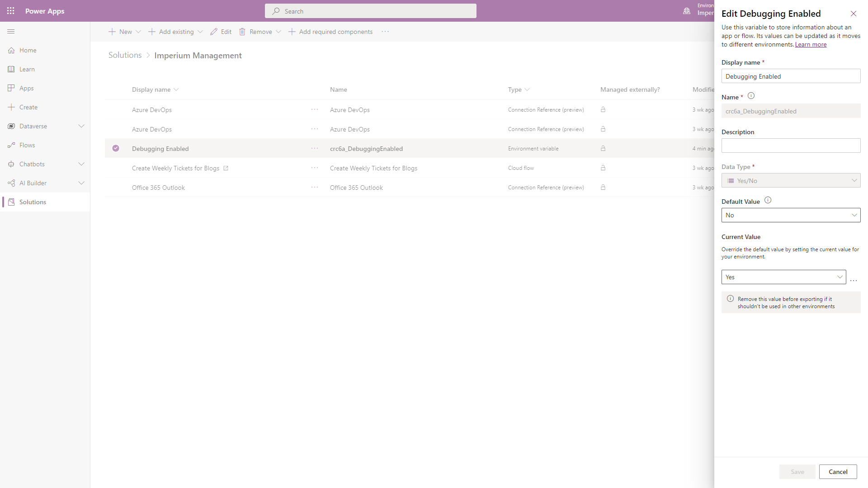Viewport: 868px width, 488px height.
Task: Click the Add existing components icon
Action: click(151, 32)
